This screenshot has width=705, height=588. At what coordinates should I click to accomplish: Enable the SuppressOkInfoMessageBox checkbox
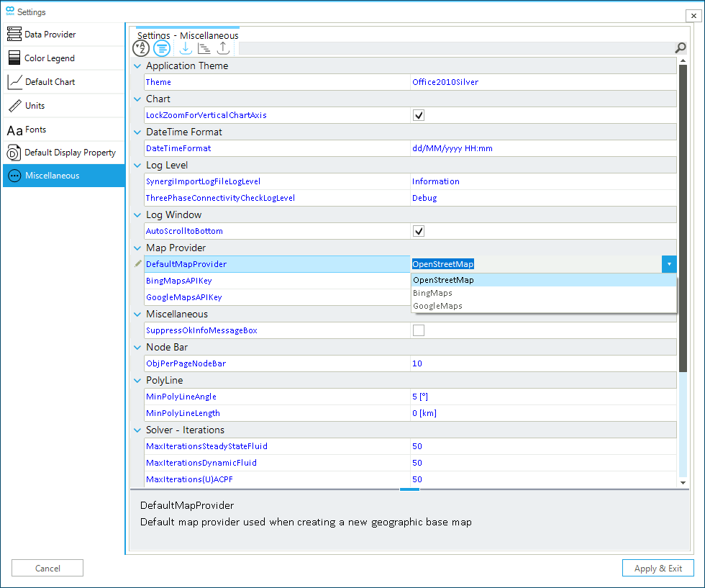(x=418, y=330)
